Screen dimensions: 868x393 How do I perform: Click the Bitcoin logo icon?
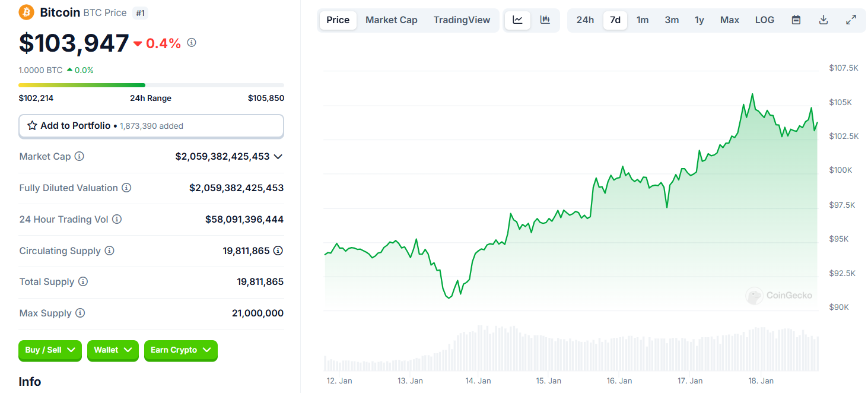point(26,12)
